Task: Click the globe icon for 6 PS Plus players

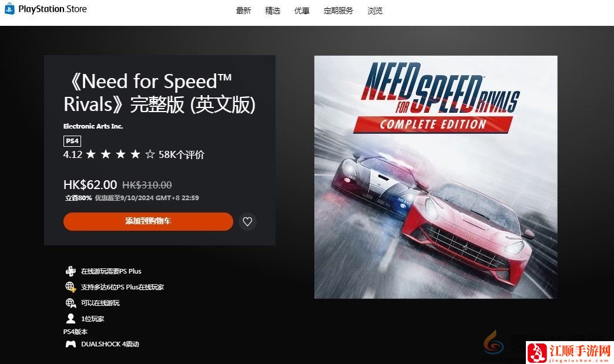Action: [x=71, y=287]
